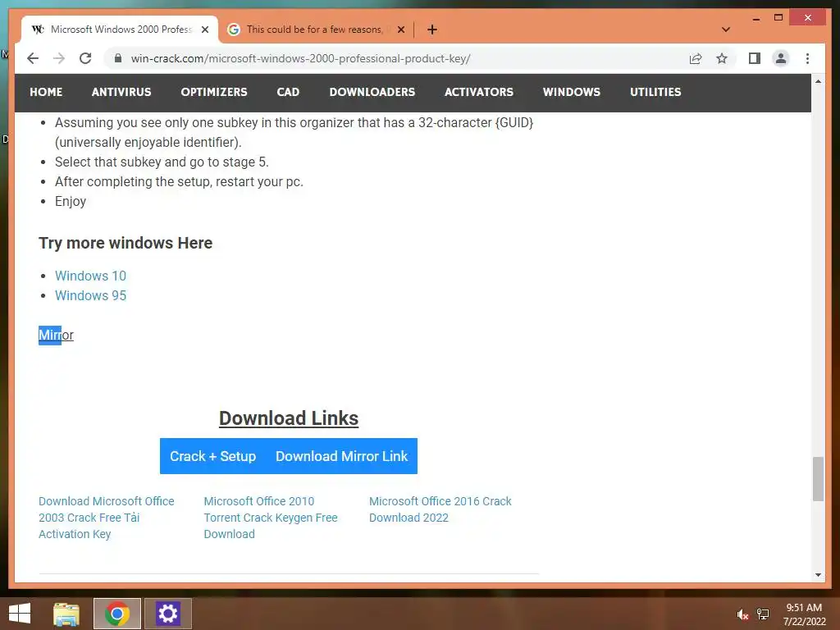The width and height of the screenshot is (840, 630).
Task: Open the ACTIVATORS menu item
Action: (479, 92)
